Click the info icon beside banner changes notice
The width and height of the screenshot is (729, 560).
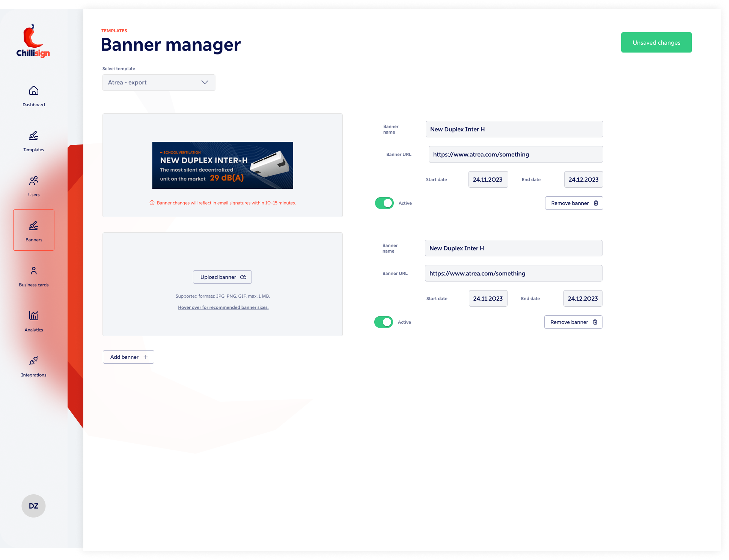(152, 203)
